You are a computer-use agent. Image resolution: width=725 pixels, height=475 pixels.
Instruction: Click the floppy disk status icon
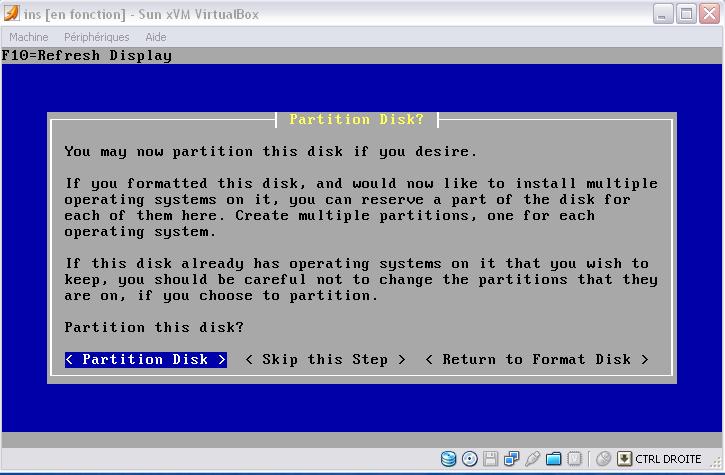point(491,460)
